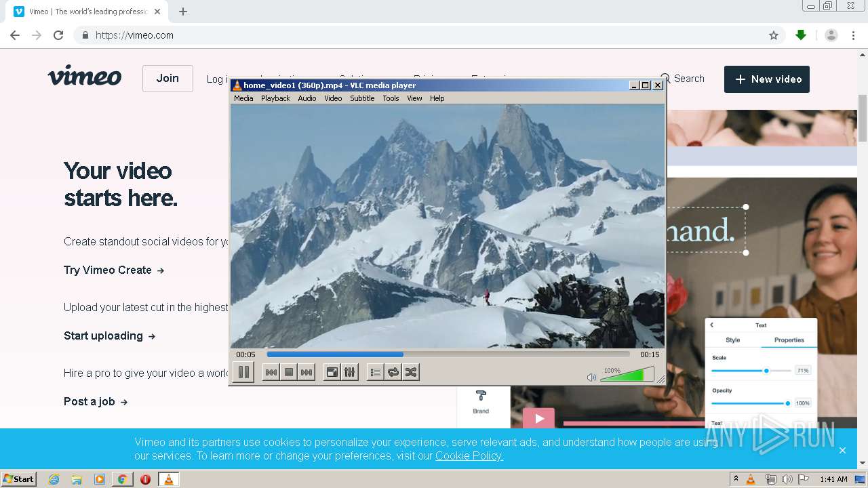
Task: Open VLC Video menu
Action: [x=333, y=98]
